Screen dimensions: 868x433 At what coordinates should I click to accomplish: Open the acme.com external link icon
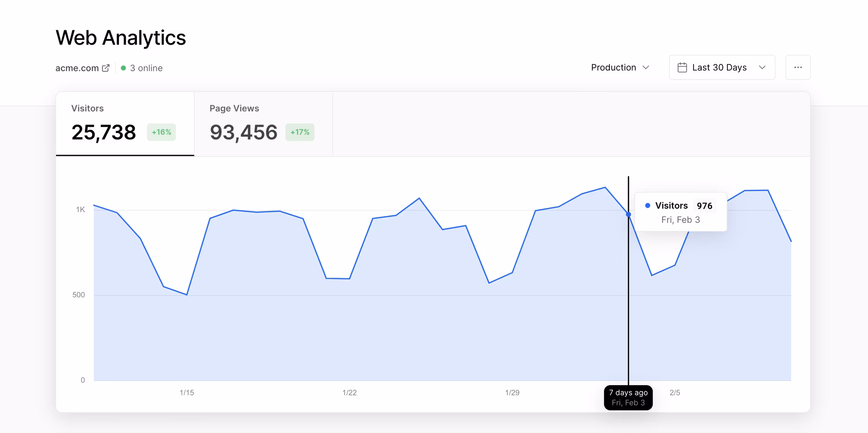click(106, 68)
